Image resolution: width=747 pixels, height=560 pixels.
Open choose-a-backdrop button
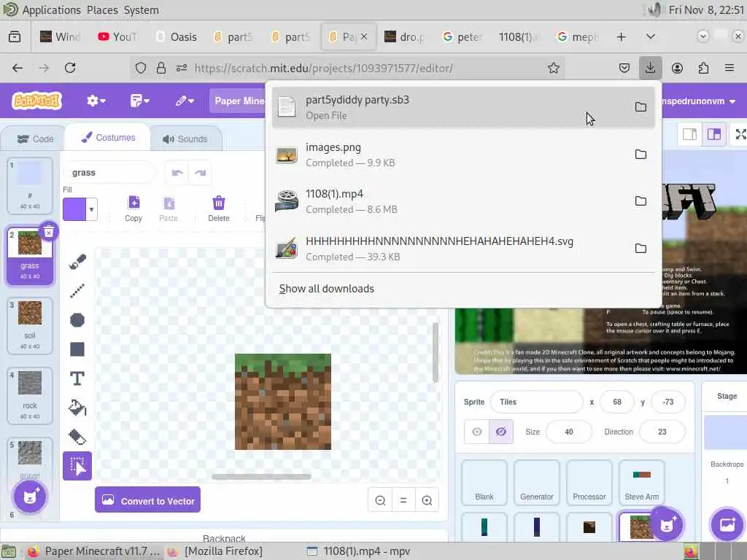[x=727, y=524]
